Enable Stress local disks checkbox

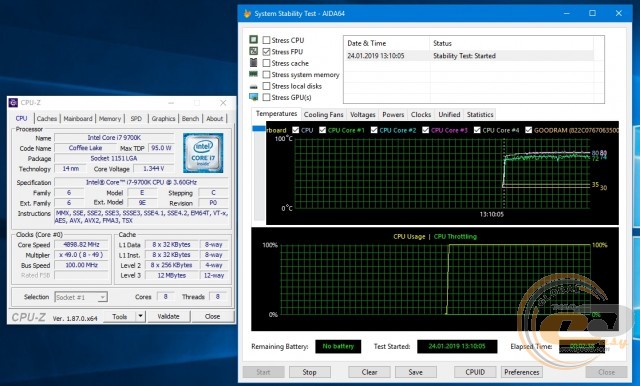coord(267,86)
